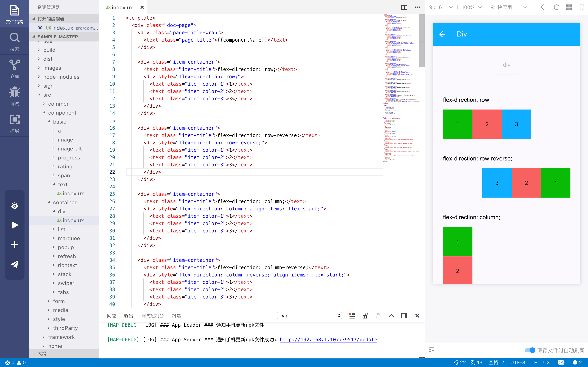Click back arrow in Div preview header

coord(442,34)
